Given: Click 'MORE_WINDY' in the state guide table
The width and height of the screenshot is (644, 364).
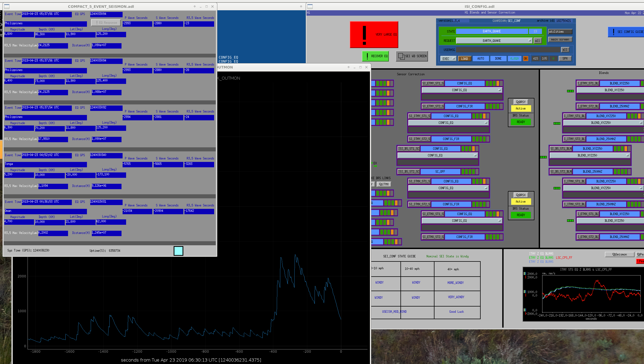Looking at the screenshot, I should click(x=456, y=283).
